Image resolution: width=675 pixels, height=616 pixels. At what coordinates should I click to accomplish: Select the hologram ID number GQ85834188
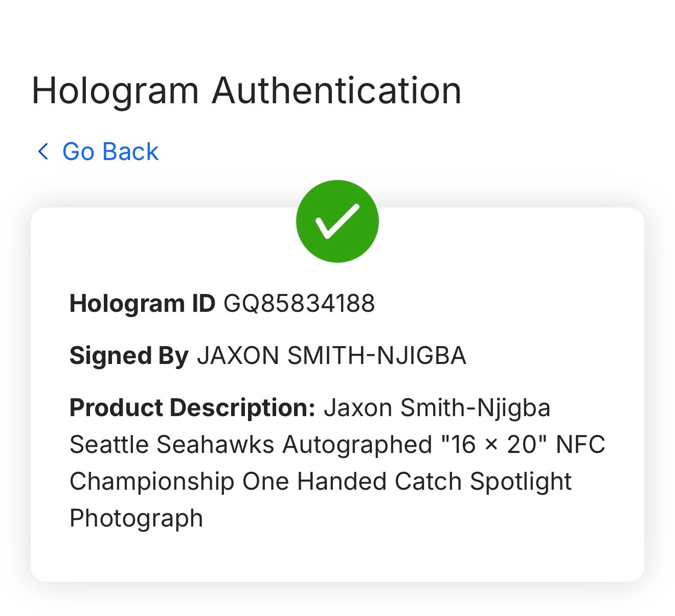click(299, 303)
